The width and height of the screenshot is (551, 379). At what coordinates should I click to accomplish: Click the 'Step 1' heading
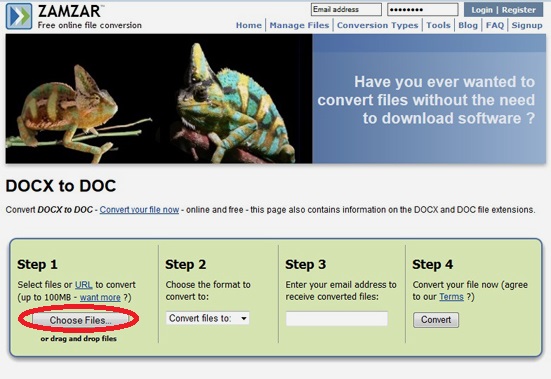point(37,264)
